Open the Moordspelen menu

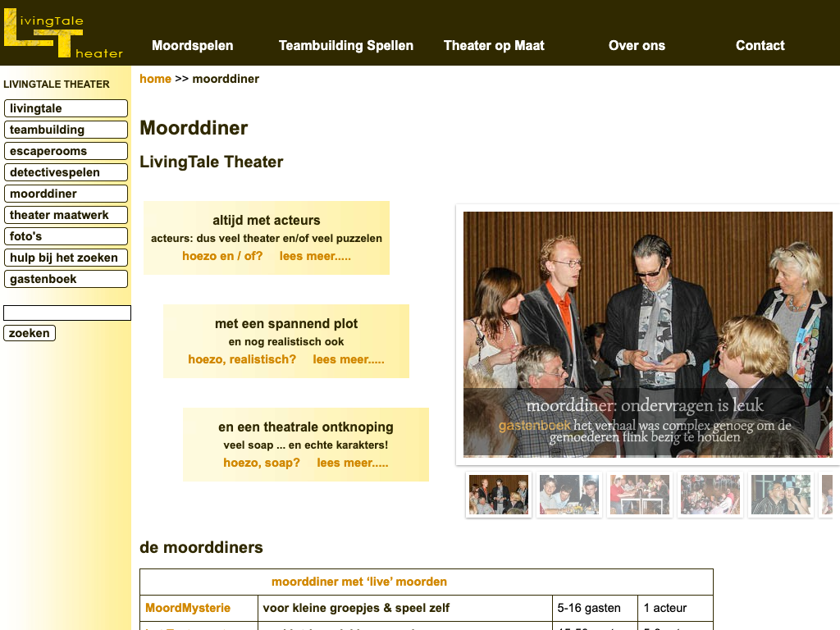click(x=193, y=46)
